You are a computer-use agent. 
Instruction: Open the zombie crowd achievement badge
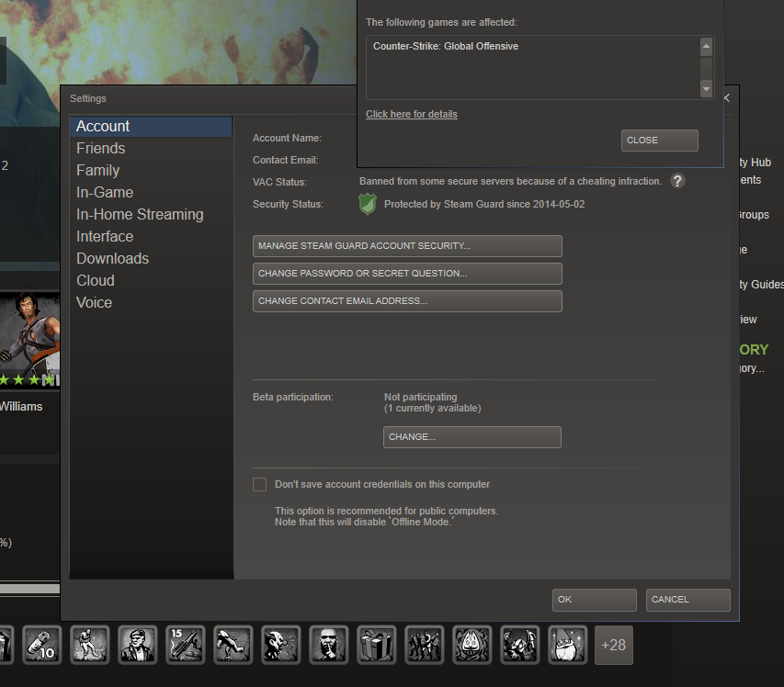click(424, 645)
